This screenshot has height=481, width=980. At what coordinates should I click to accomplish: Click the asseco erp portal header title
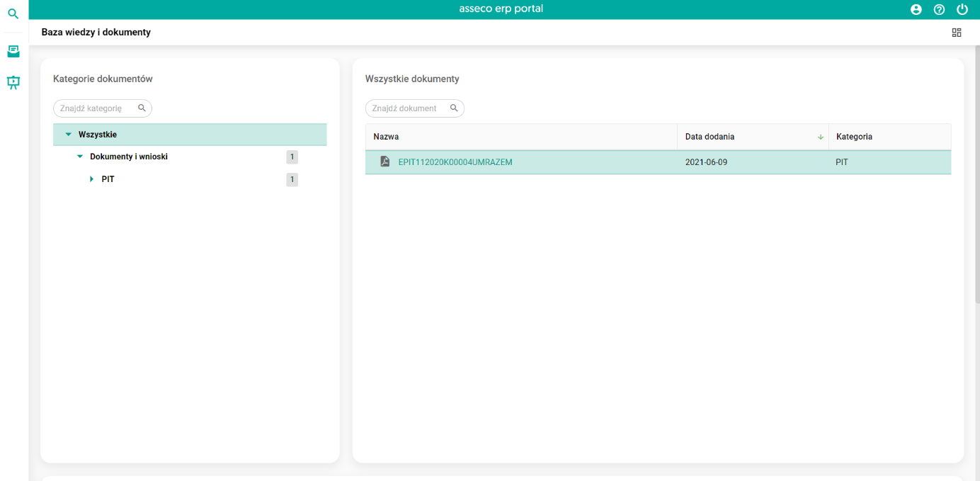click(x=501, y=9)
